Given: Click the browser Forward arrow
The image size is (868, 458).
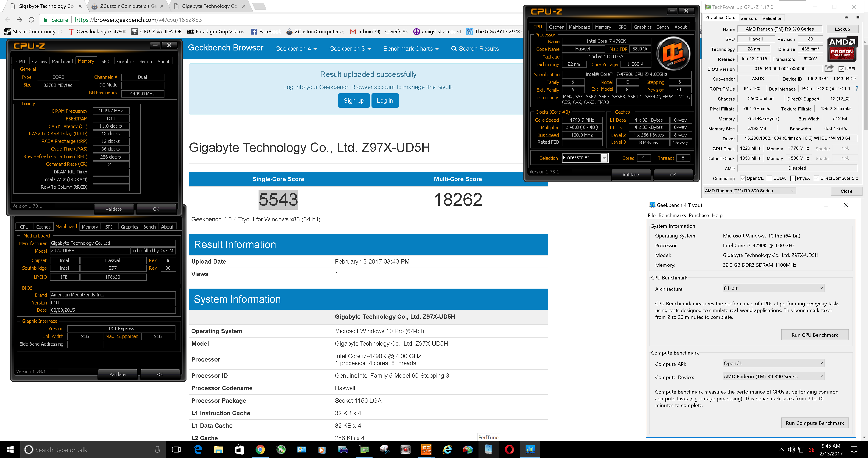Looking at the screenshot, I should (19, 20).
